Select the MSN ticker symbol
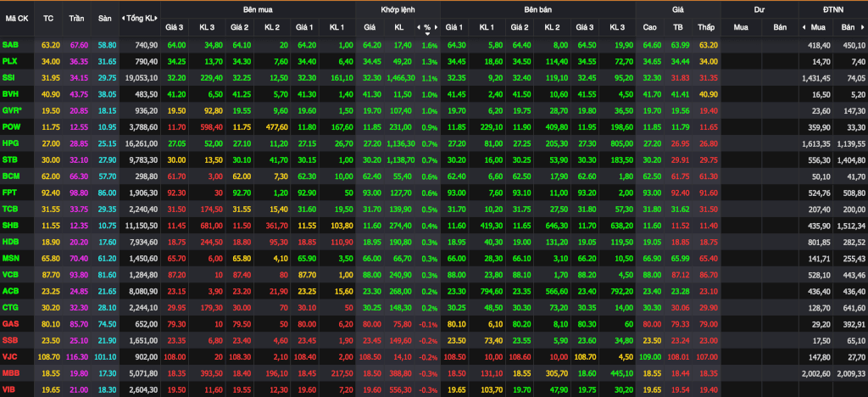Viewport: 868px width, 397px height. 10,260
